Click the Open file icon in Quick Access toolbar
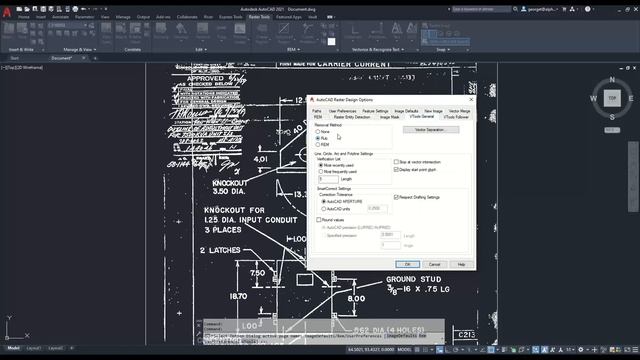 tap(27, 9)
